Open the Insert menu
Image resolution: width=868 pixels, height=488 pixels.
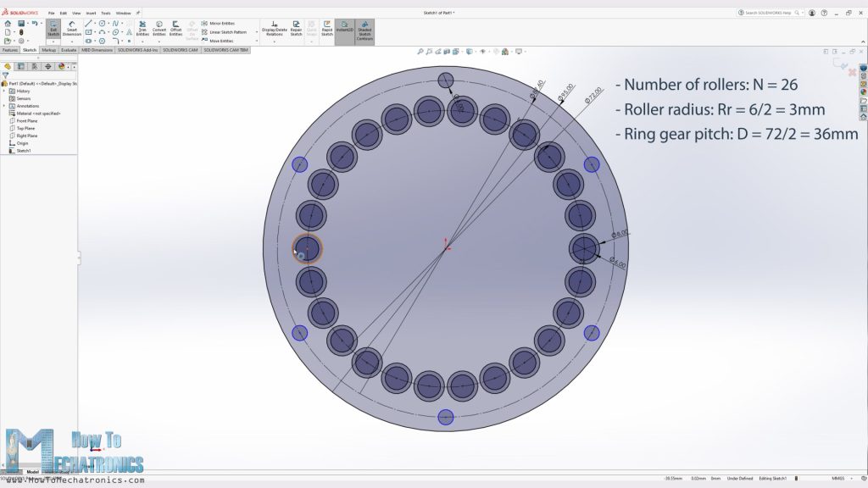point(92,13)
